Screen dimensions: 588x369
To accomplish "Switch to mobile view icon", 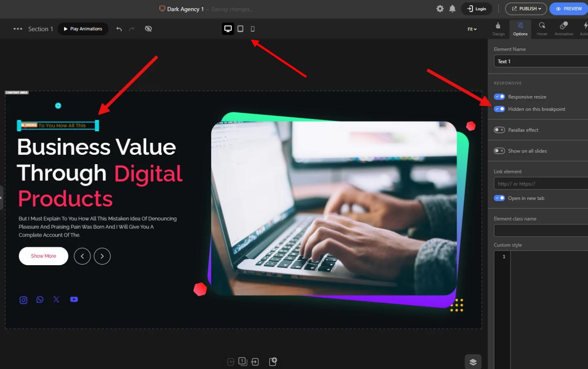I will [253, 29].
